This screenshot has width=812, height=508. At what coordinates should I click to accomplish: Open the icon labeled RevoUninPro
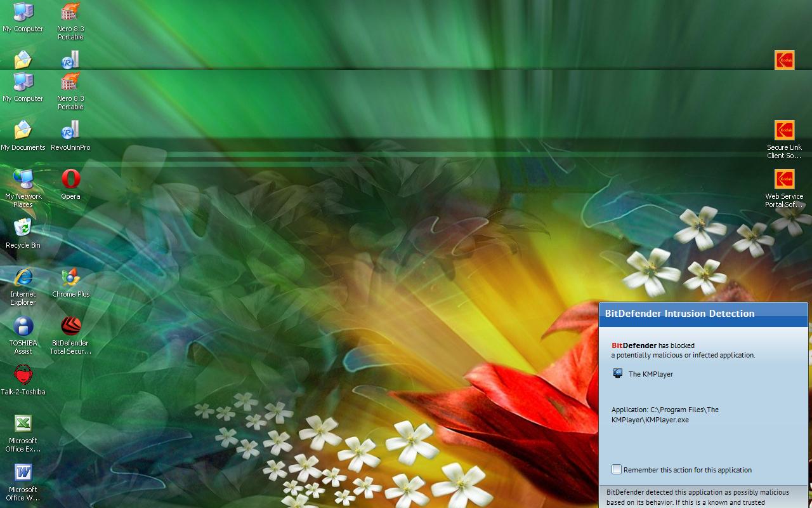pyautogui.click(x=70, y=136)
